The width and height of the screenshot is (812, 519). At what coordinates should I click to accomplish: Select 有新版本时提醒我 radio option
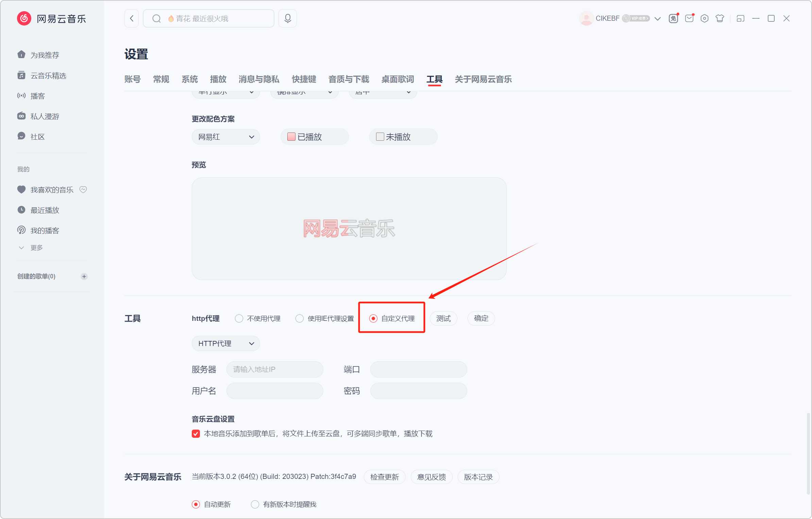[255, 504]
